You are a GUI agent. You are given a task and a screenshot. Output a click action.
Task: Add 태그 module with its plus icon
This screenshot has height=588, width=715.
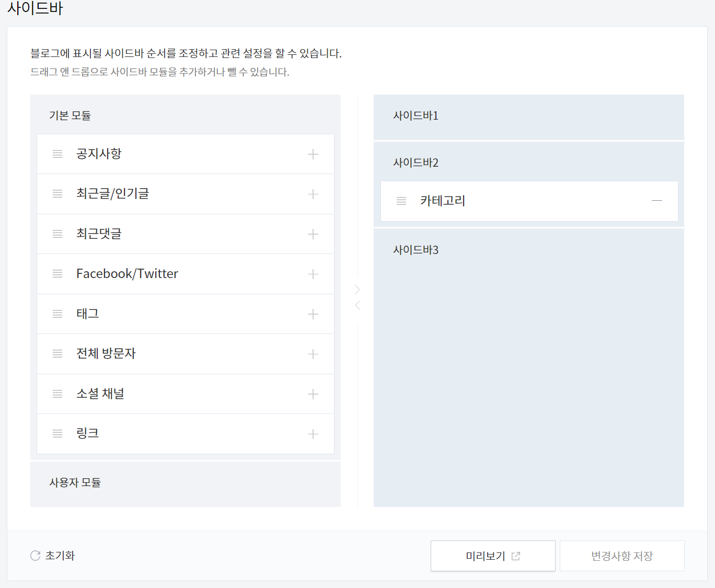313,314
